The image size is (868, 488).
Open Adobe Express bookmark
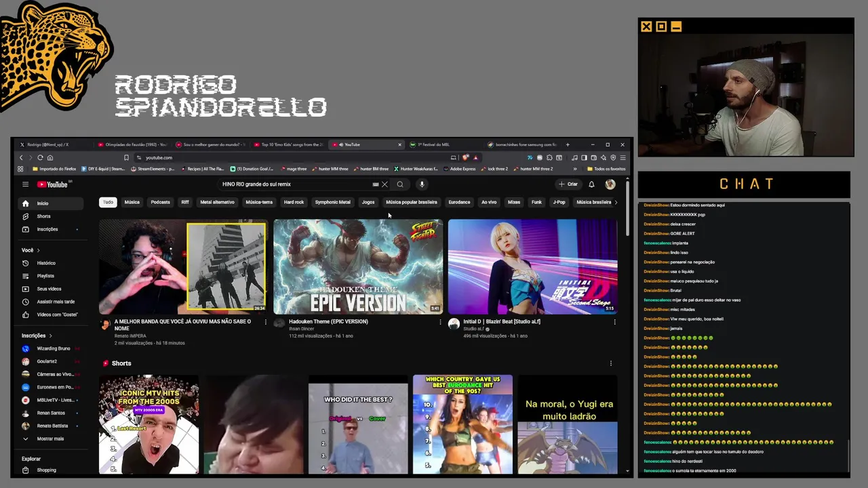point(460,169)
